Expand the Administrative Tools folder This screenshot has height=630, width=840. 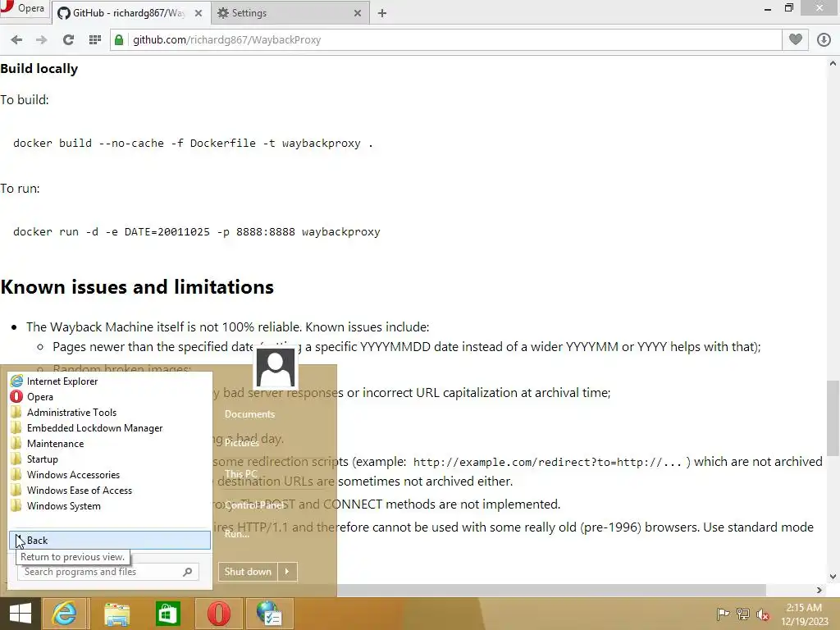(x=109, y=412)
